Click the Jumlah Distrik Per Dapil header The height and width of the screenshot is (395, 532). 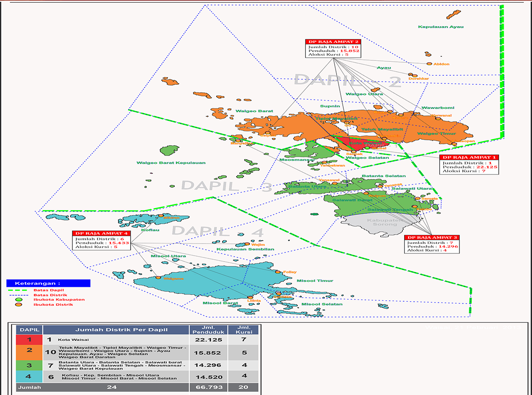coord(116,330)
